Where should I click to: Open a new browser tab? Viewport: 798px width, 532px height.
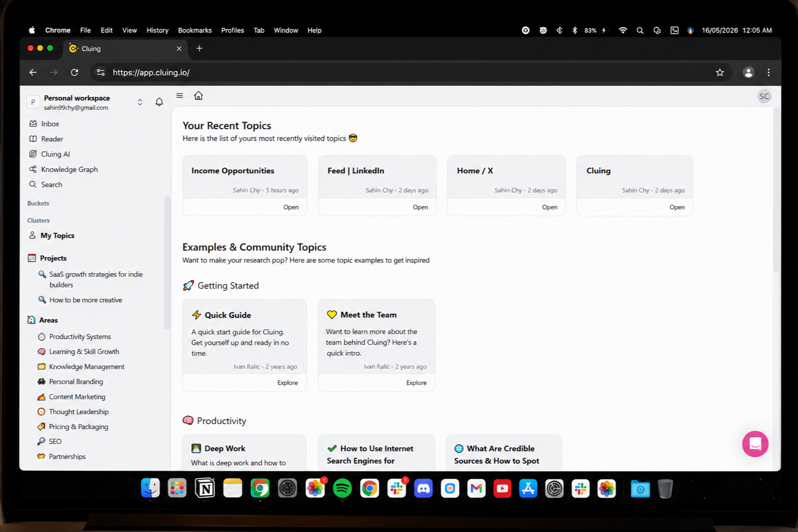[199, 48]
